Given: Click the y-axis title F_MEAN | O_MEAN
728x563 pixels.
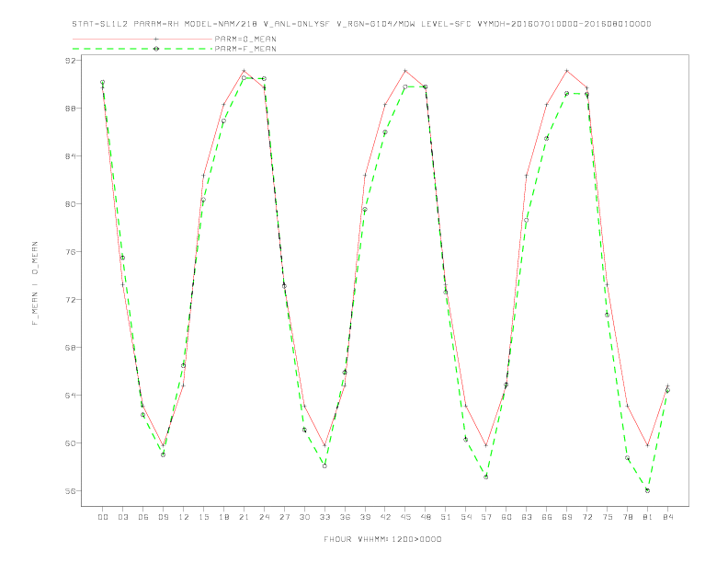Looking at the screenshot, I should pos(35,283).
